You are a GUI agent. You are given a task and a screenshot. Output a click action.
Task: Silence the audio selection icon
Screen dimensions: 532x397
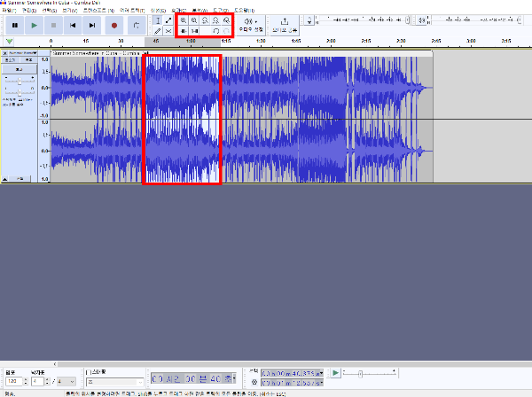(x=194, y=31)
